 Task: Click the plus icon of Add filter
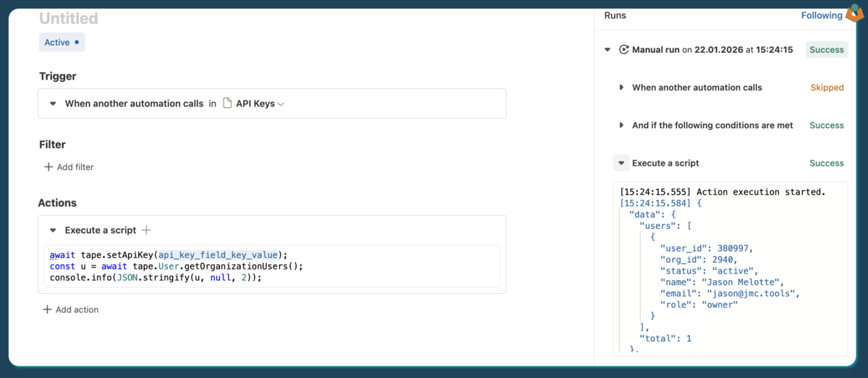[48, 167]
